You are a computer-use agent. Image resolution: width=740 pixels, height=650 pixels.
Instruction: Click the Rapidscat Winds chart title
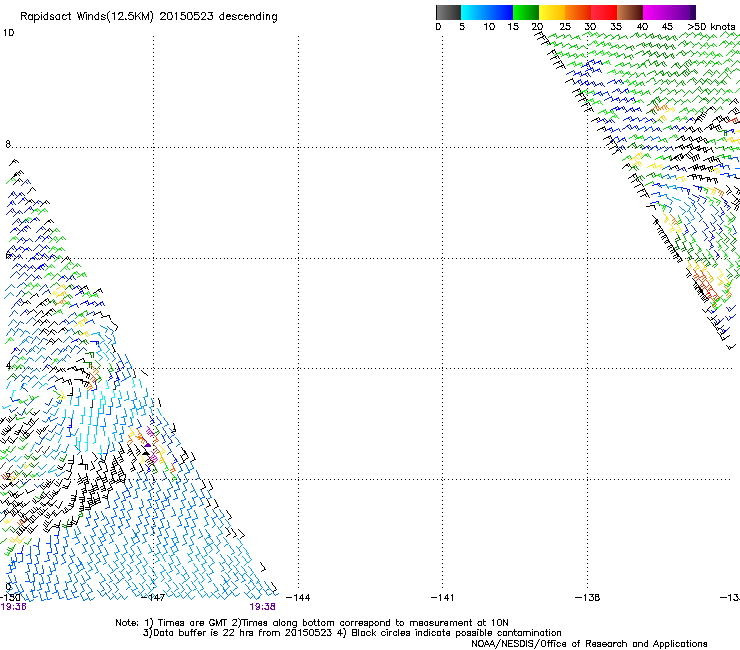149,17
